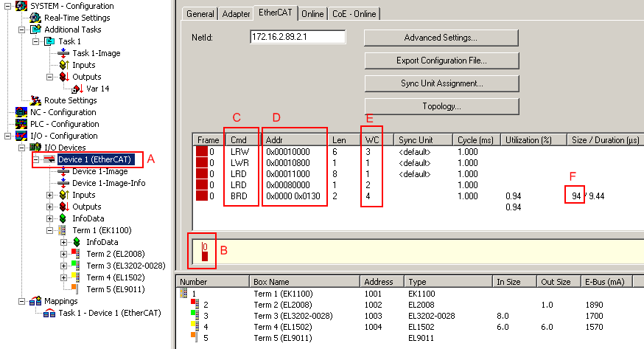Image resolution: width=644 pixels, height=349 pixels.
Task: Sort by the Sync Unit column header
Action: (x=423, y=139)
